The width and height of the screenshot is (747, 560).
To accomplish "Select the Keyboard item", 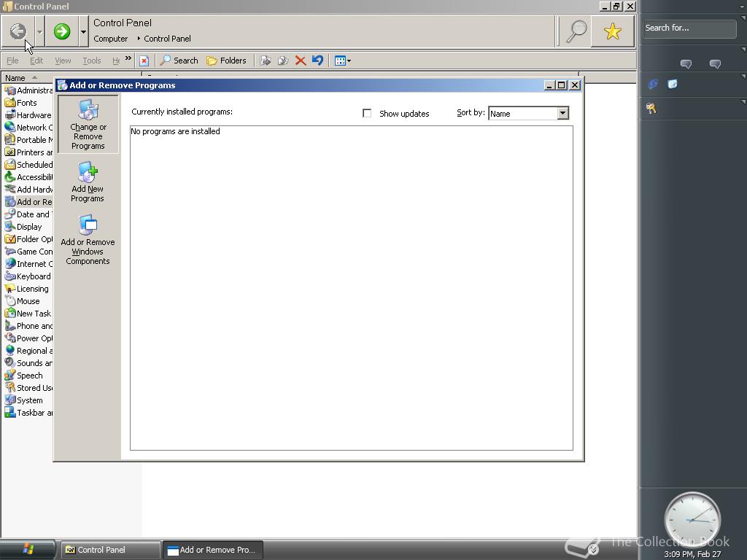I will pyautogui.click(x=28, y=276).
